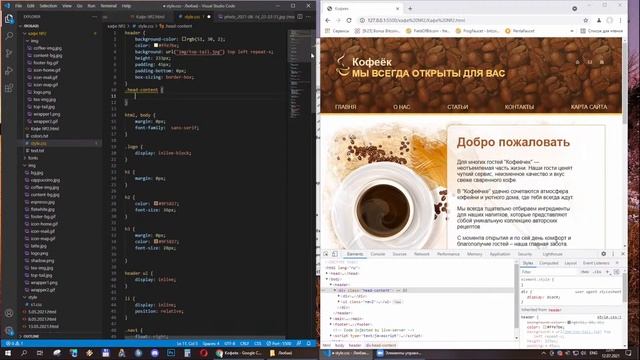Switch to Computed tab in styles pane
Viewport: 640px width, 360px height.
tap(549, 263)
